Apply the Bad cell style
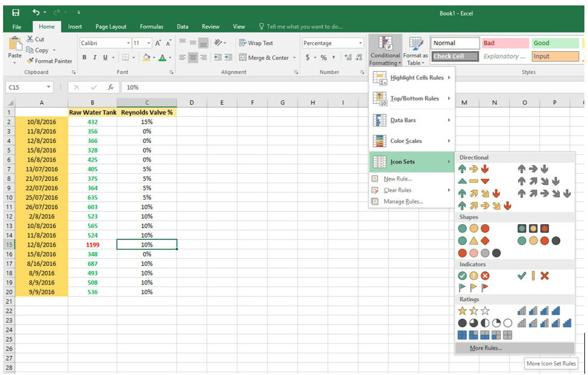588x375 pixels. (505, 43)
